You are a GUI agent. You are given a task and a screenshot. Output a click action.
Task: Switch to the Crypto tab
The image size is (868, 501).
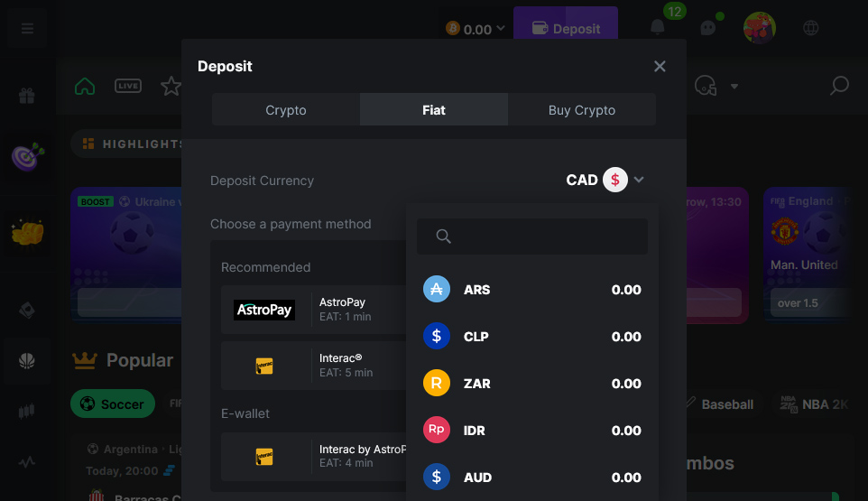[286, 109]
